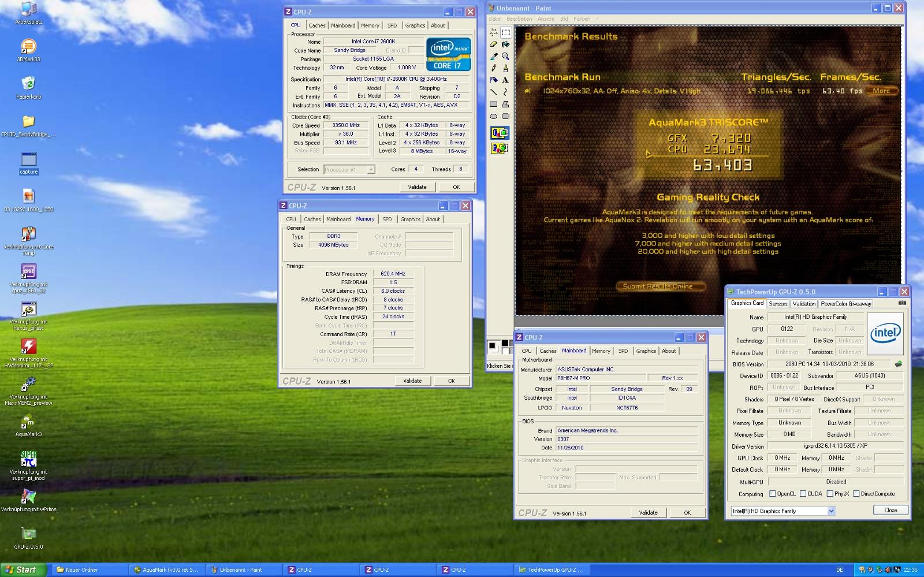Click Validate in the CPU-Z Mainboard window
924x577 pixels.
[648, 512]
